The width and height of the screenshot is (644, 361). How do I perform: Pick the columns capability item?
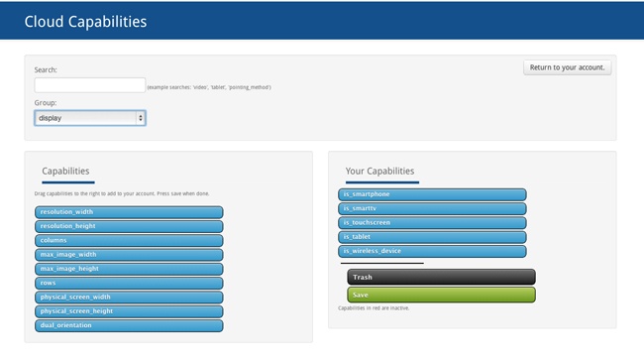(129, 241)
